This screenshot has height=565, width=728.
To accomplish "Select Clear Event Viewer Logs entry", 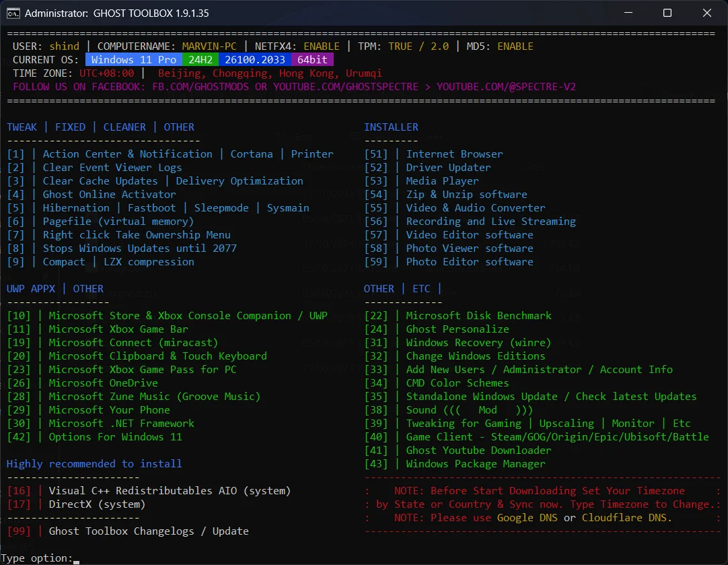I will click(x=94, y=167).
